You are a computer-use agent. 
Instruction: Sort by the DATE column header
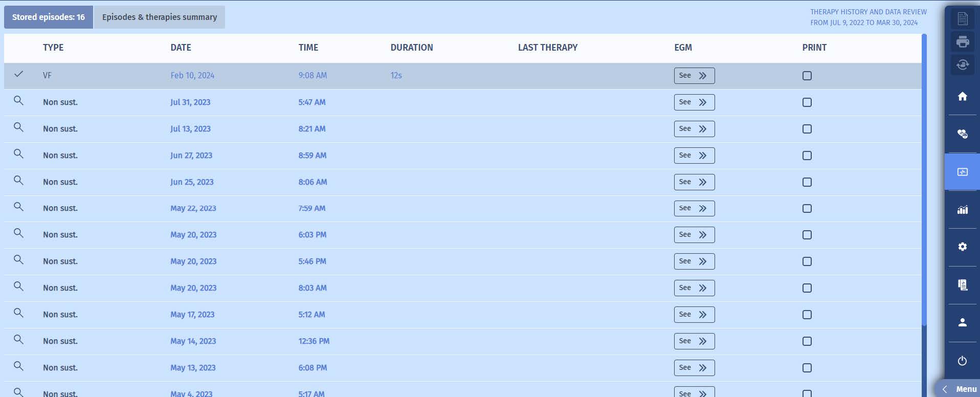(x=181, y=48)
